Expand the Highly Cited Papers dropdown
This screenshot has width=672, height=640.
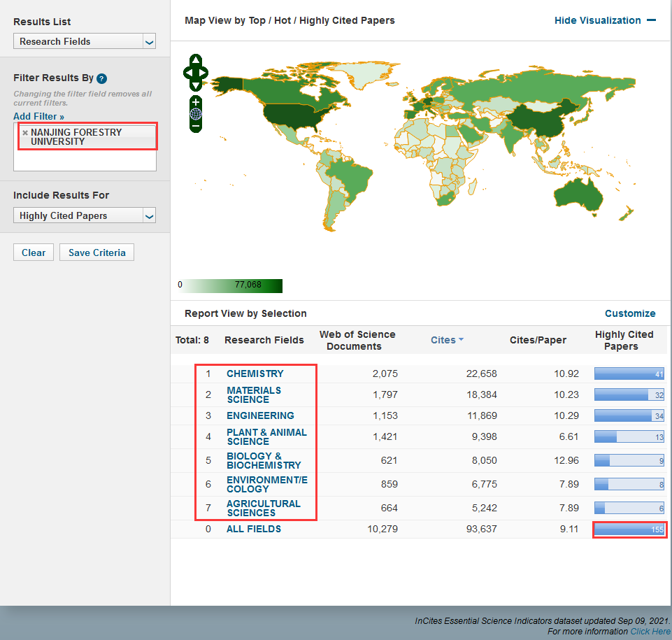85,215
